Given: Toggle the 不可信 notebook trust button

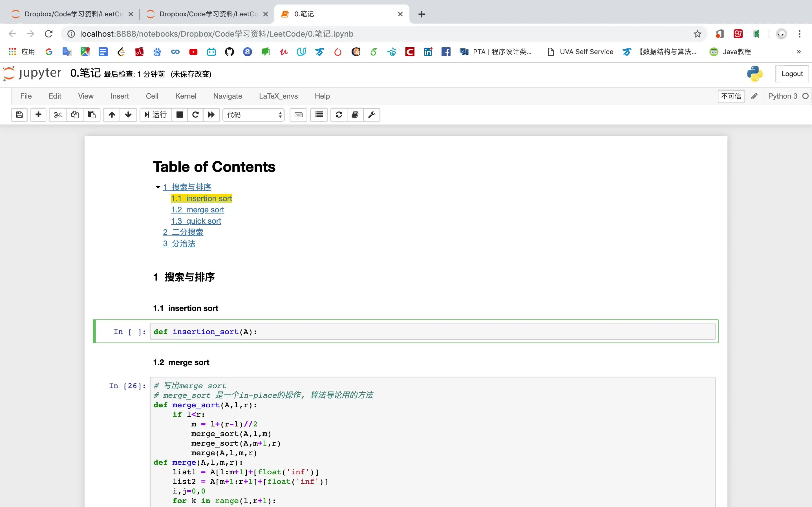Looking at the screenshot, I should pos(731,96).
